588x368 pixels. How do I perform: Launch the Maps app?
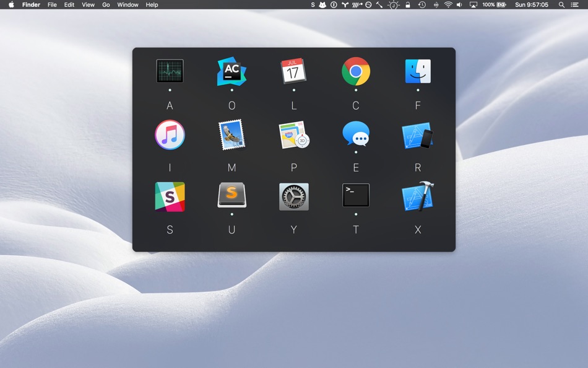pos(294,135)
